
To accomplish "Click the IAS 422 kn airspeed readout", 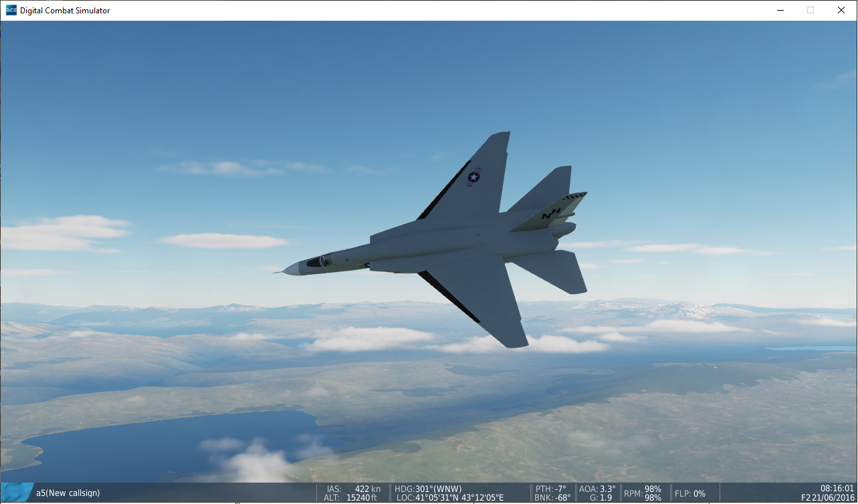I will pos(353,489).
